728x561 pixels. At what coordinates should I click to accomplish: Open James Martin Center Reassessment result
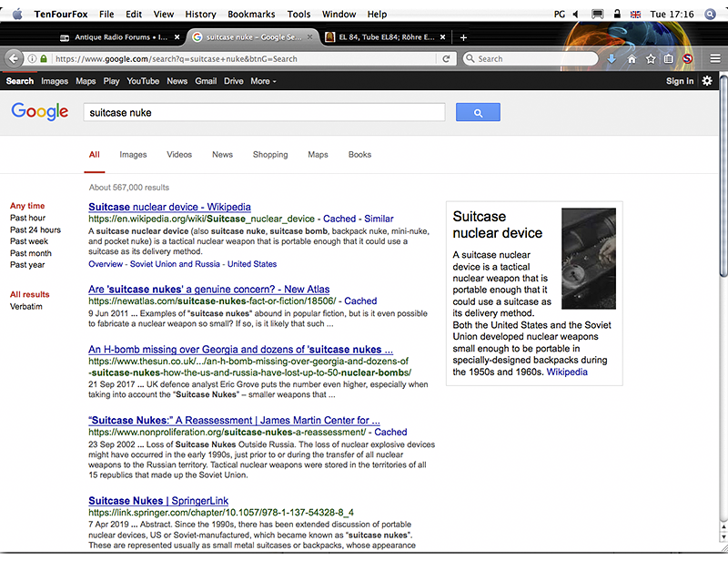tap(234, 420)
